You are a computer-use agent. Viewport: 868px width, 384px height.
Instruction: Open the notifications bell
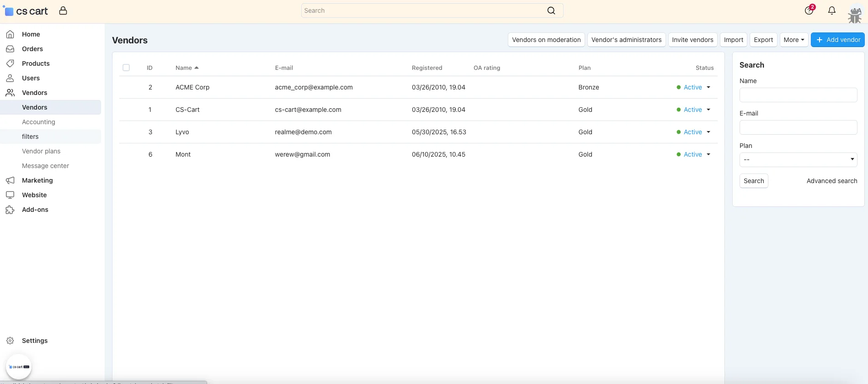click(x=832, y=11)
